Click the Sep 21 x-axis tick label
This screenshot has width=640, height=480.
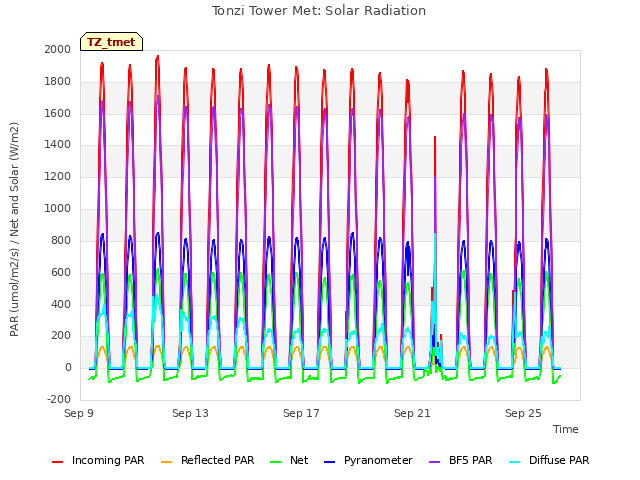(412, 413)
